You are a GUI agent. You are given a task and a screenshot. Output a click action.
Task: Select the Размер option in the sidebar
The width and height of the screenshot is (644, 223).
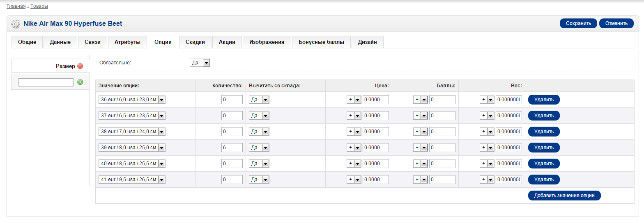coord(65,66)
